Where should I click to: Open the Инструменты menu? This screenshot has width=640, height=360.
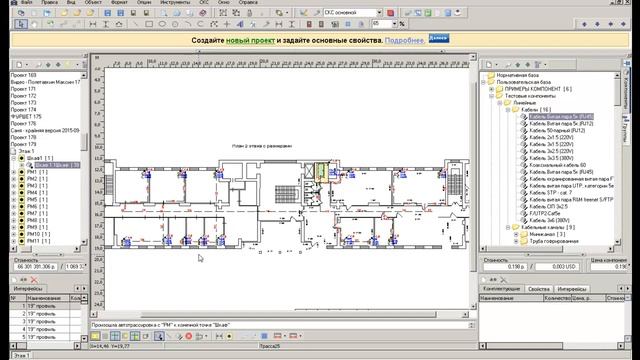coord(175,2)
